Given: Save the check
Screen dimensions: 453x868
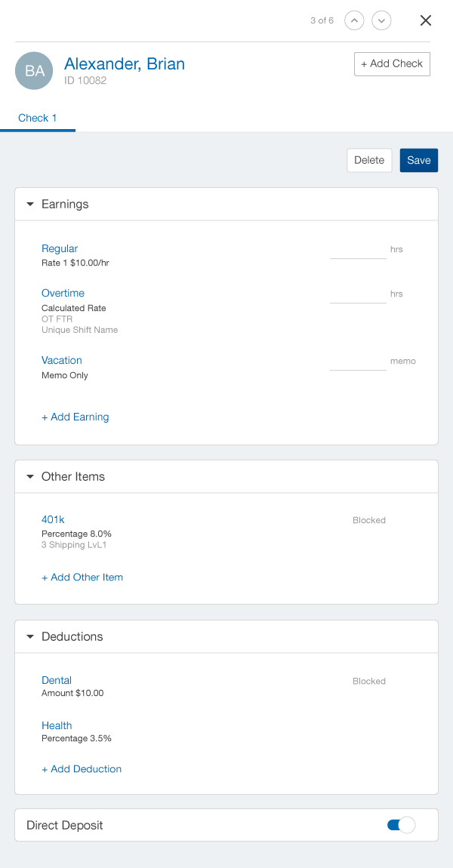Looking at the screenshot, I should [x=418, y=160].
